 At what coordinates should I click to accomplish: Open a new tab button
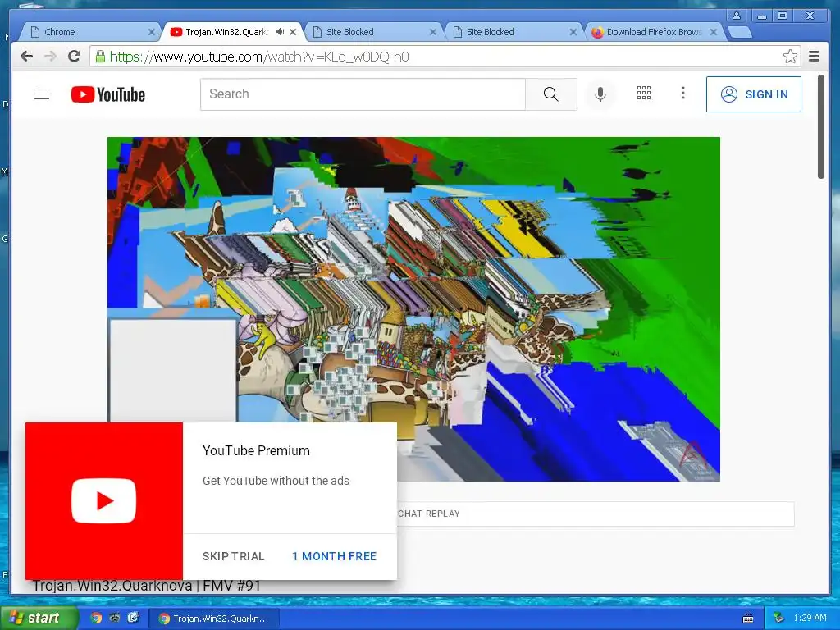[740, 33]
